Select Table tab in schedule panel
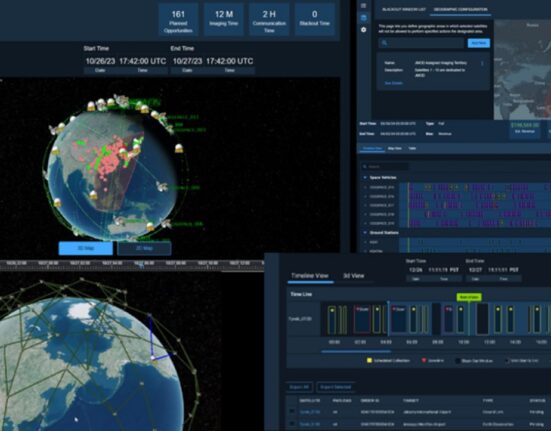 [x=412, y=149]
